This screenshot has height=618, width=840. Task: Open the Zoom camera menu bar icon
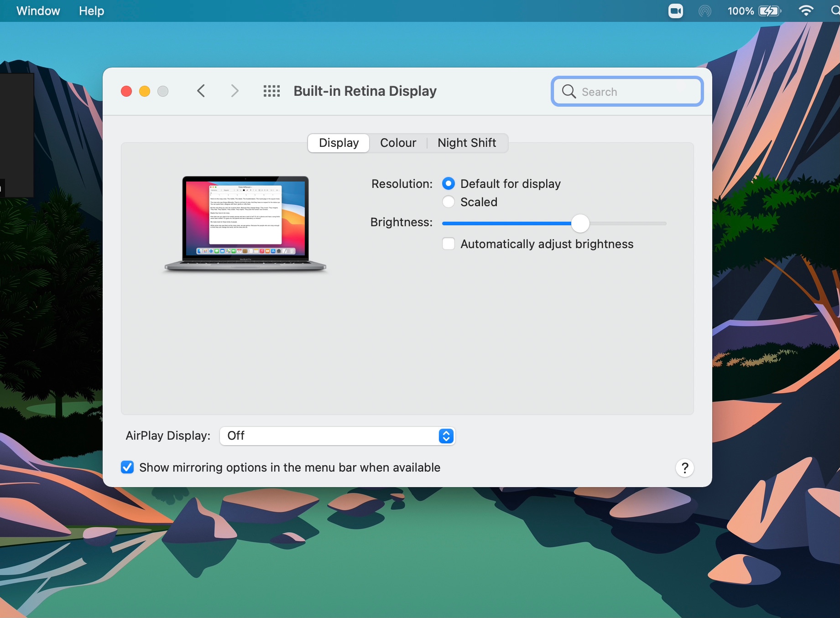[675, 11]
